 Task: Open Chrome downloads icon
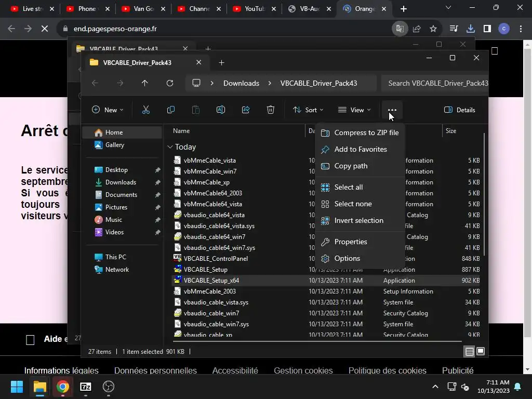[470, 29]
